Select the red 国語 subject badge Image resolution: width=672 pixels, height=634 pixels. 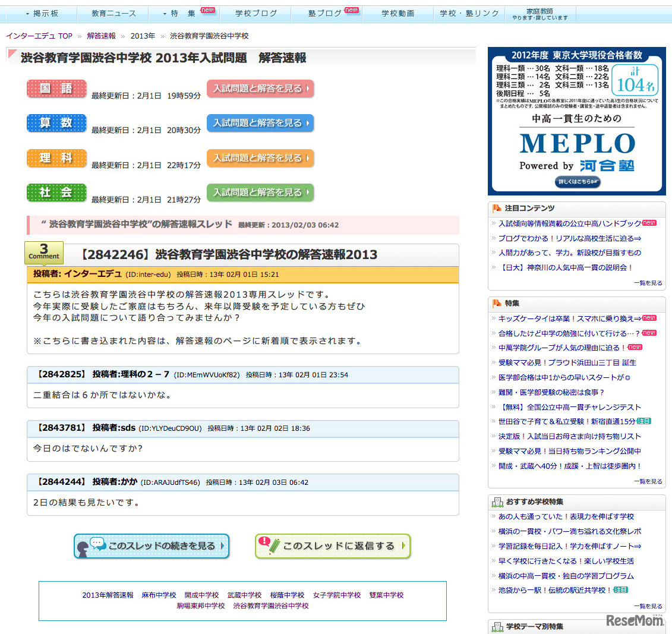[56, 88]
